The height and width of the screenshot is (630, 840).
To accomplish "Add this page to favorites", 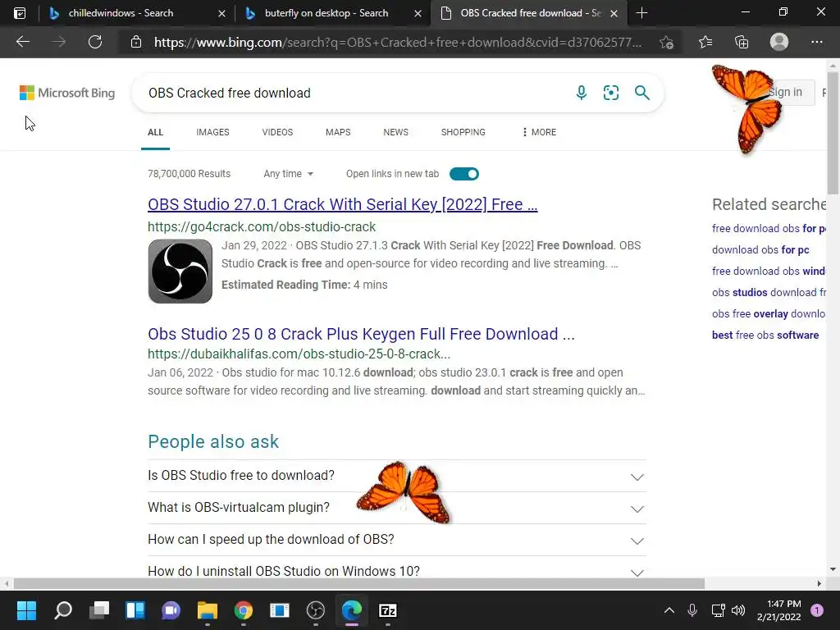I will 666,42.
